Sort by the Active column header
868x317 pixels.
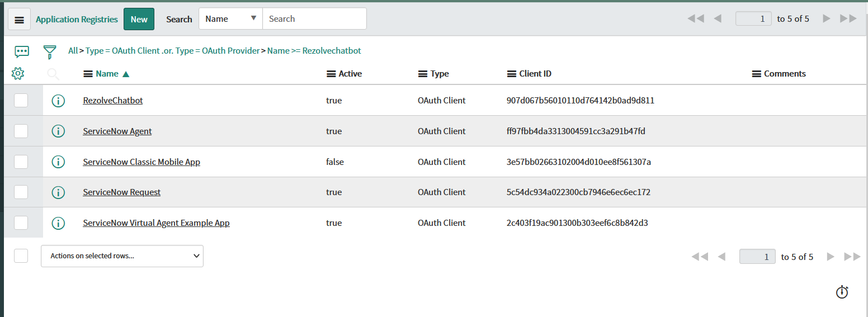point(350,74)
